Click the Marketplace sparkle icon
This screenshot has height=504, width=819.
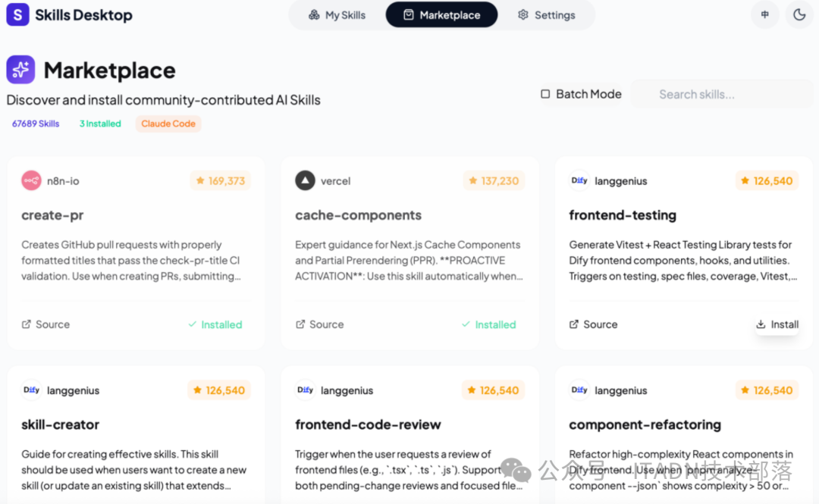click(x=20, y=70)
